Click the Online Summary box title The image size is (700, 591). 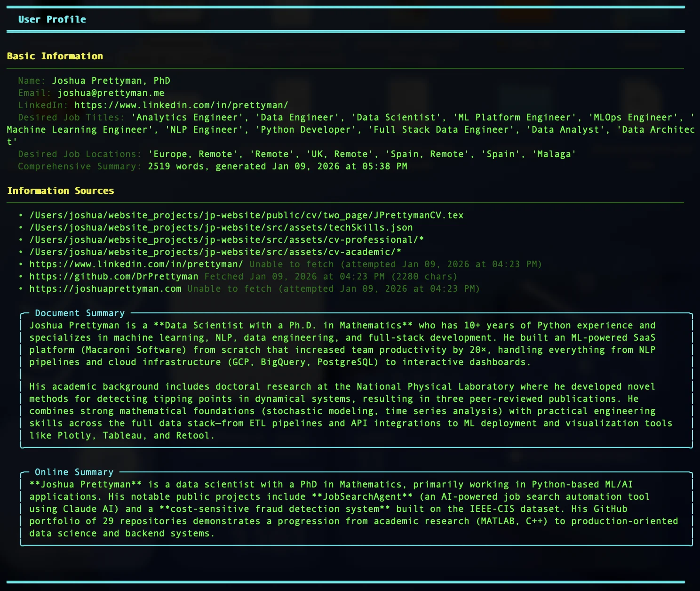[74, 472]
